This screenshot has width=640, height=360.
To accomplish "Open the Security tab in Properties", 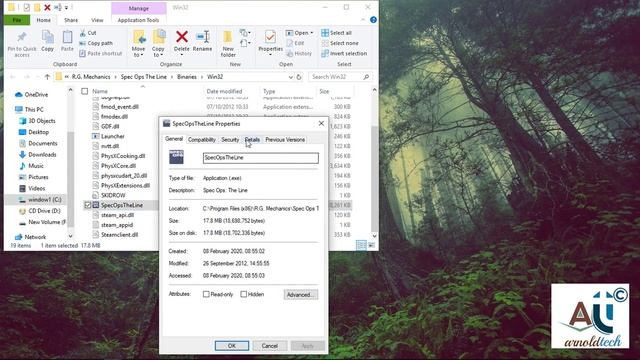I will pos(230,140).
